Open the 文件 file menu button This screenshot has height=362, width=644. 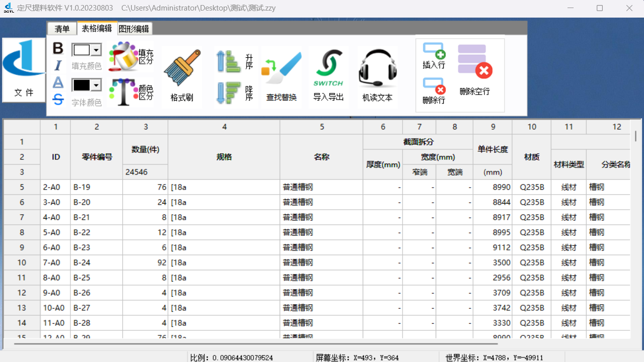pyautogui.click(x=23, y=70)
